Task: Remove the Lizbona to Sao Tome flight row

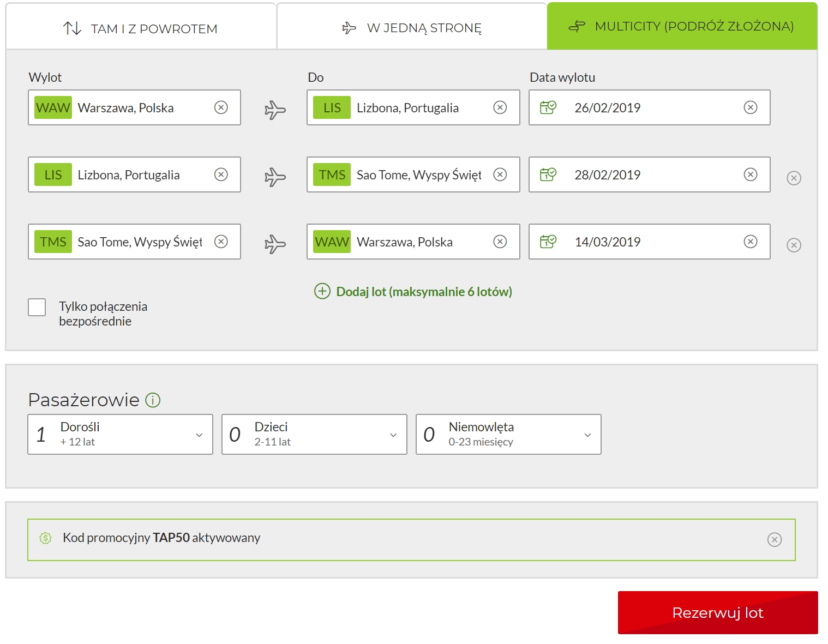Action: [x=794, y=178]
